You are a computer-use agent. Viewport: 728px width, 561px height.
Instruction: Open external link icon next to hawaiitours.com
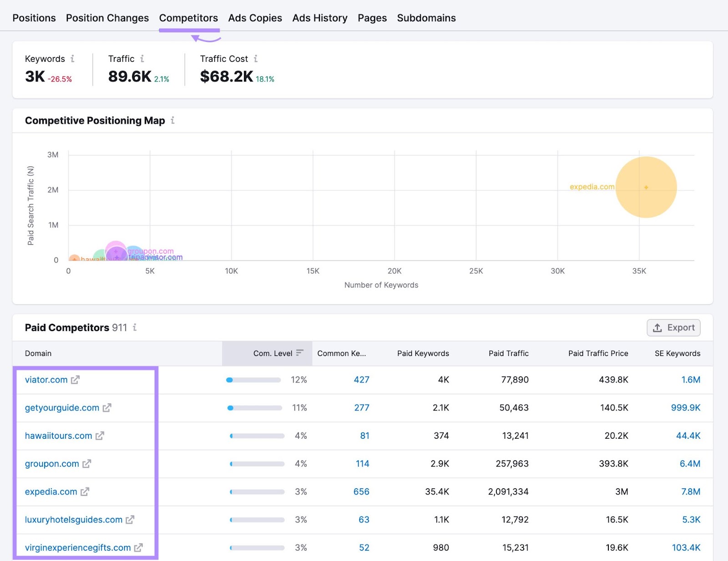[x=100, y=436]
